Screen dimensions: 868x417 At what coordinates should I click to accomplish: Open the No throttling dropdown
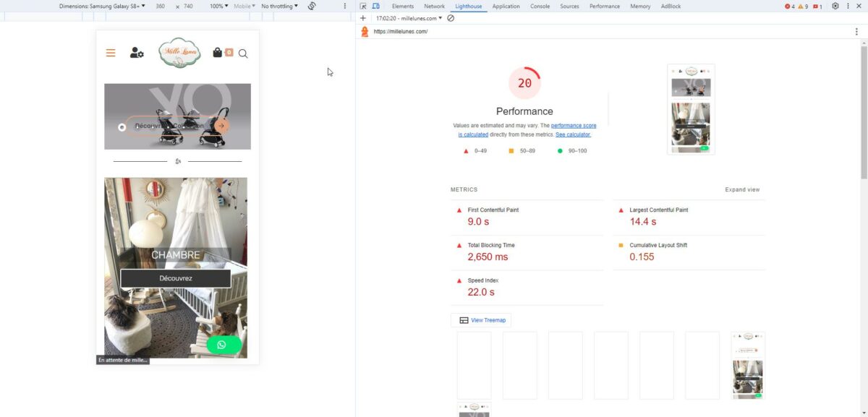tap(279, 6)
